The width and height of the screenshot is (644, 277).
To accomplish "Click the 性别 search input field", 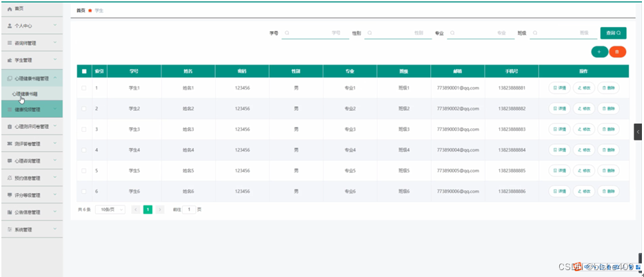I will point(398,33).
